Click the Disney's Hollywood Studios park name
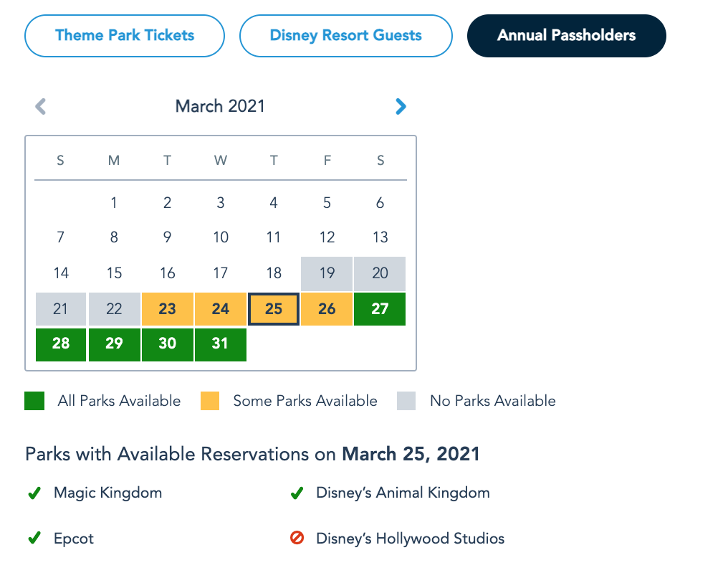This screenshot has height=578, width=728. (410, 539)
